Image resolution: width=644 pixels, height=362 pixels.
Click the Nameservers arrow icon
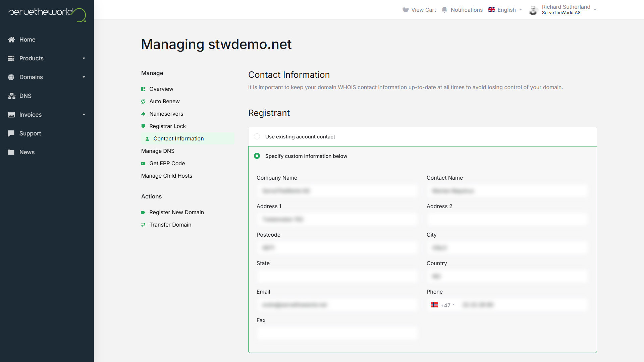[143, 114]
